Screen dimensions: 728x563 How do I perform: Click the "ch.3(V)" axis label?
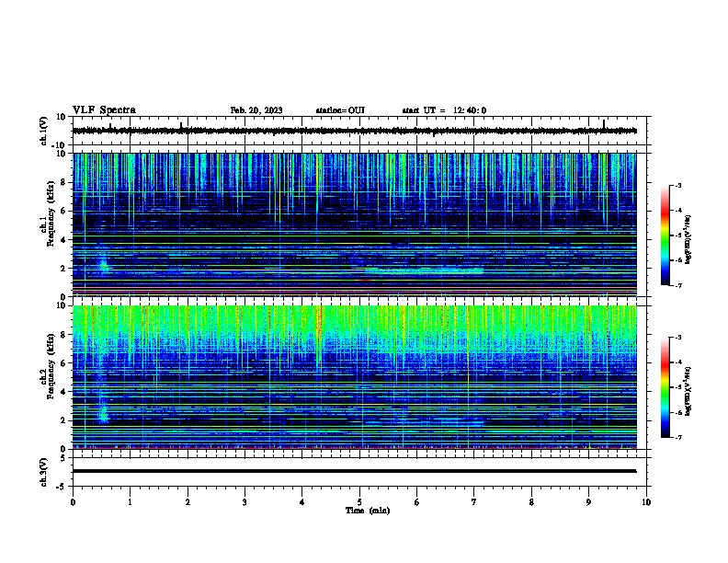[44, 472]
